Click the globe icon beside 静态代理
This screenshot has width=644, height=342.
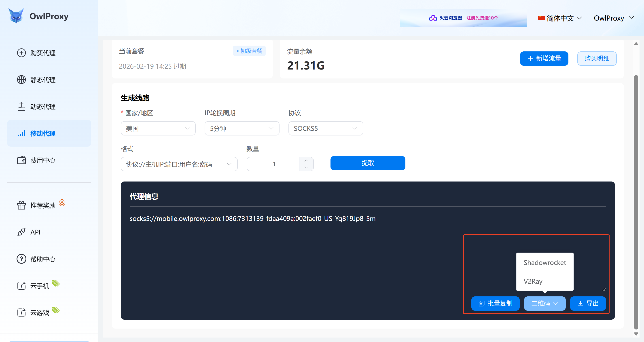pos(21,80)
